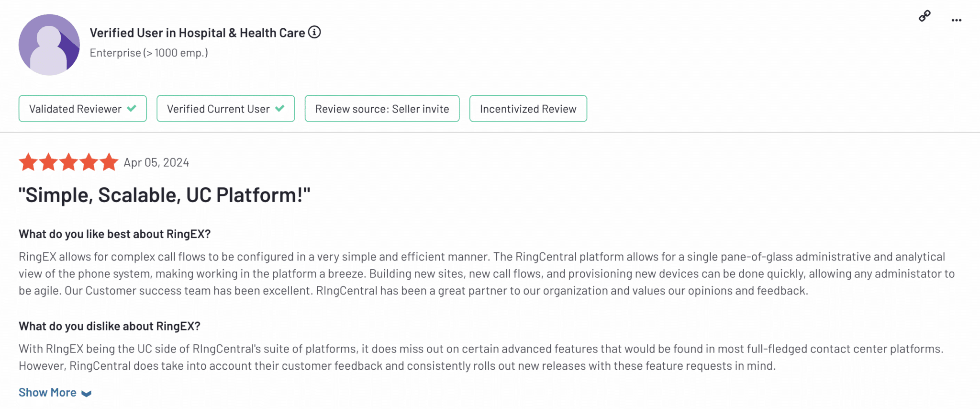Expand the review with Show More
The width and height of the screenshot is (980, 409).
point(47,393)
